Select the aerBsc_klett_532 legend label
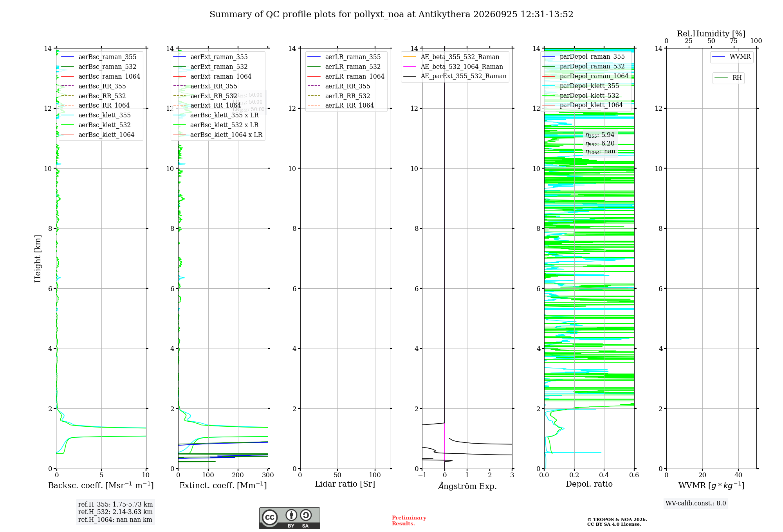 point(105,125)
